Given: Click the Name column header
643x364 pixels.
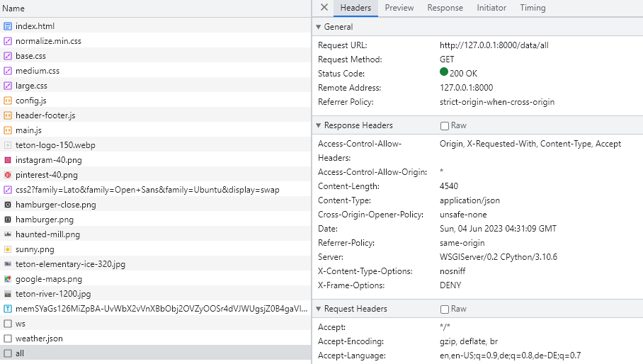Looking at the screenshot, I should [x=14, y=8].
